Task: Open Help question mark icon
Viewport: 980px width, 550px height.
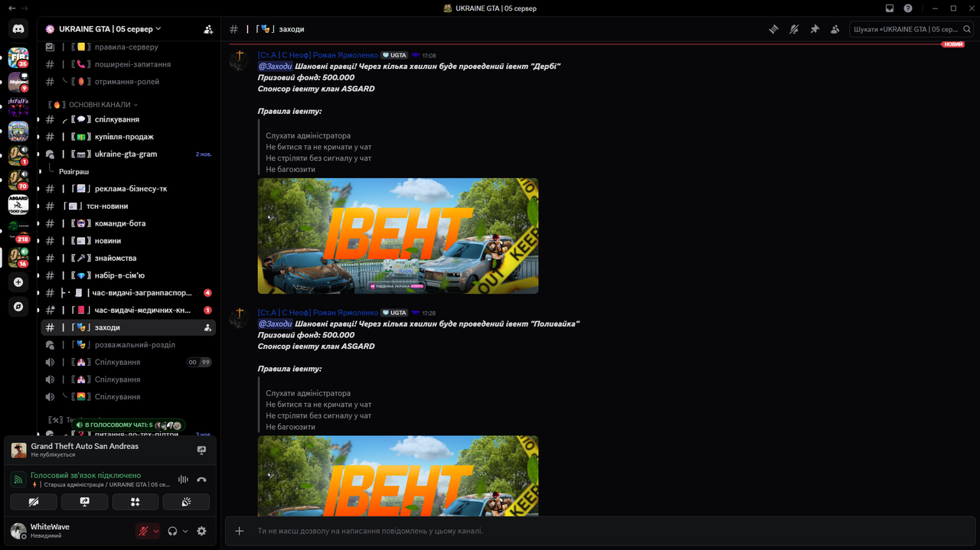Action: [x=908, y=8]
